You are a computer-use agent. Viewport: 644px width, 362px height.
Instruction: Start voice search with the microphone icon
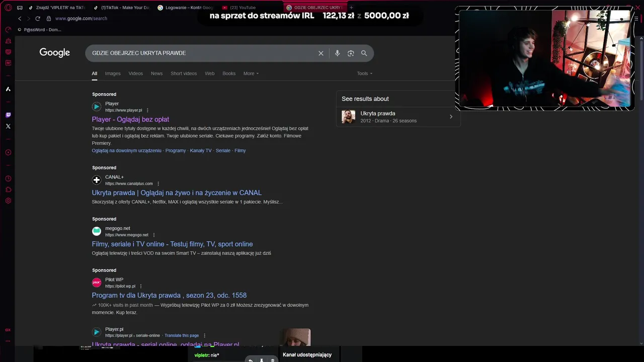[337, 53]
